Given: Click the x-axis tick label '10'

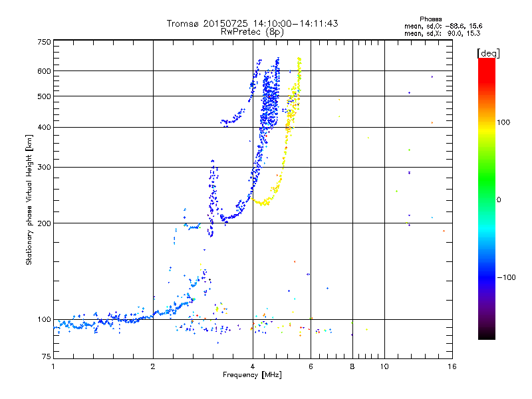Looking at the screenshot, I should click(384, 366).
